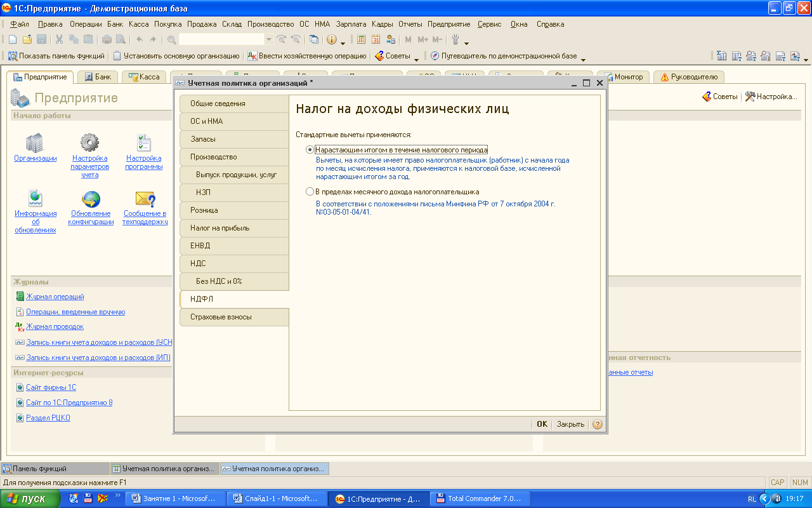
Task: Open the Зарплата menu
Action: click(x=351, y=24)
